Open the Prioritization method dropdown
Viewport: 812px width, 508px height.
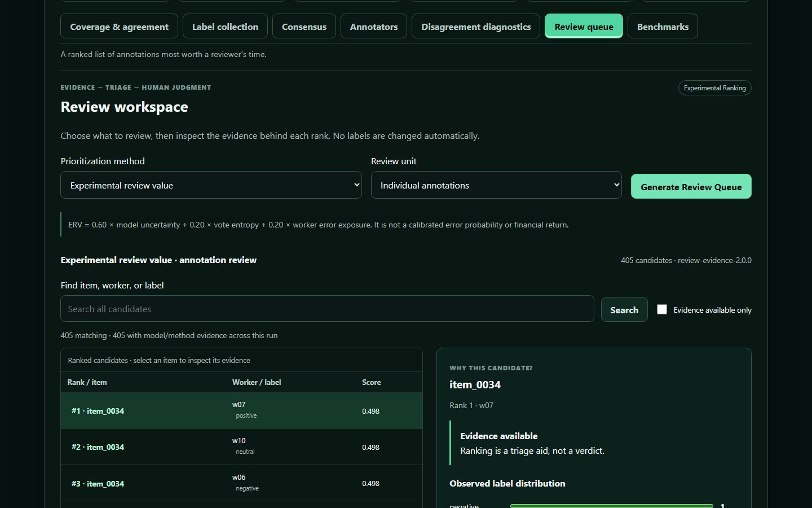pos(211,185)
